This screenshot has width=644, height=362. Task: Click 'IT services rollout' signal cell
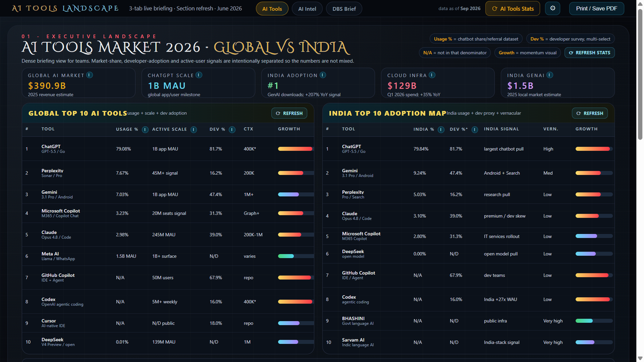pyautogui.click(x=502, y=236)
